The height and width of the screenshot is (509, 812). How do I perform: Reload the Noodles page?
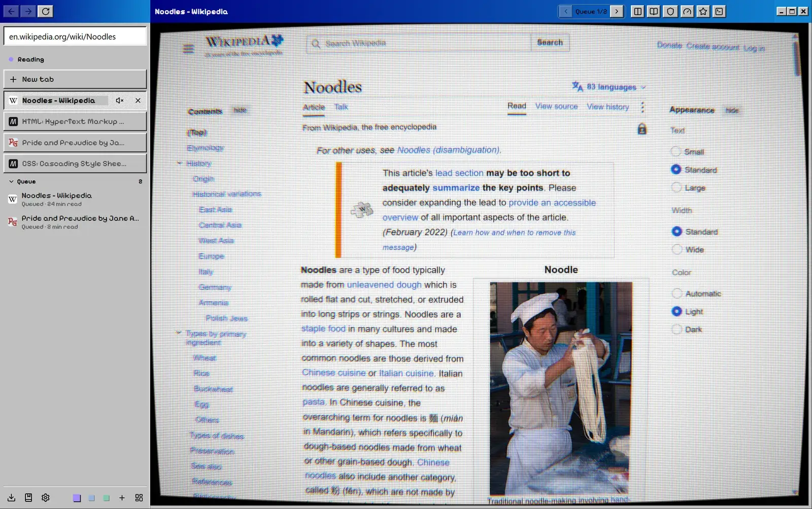click(46, 11)
